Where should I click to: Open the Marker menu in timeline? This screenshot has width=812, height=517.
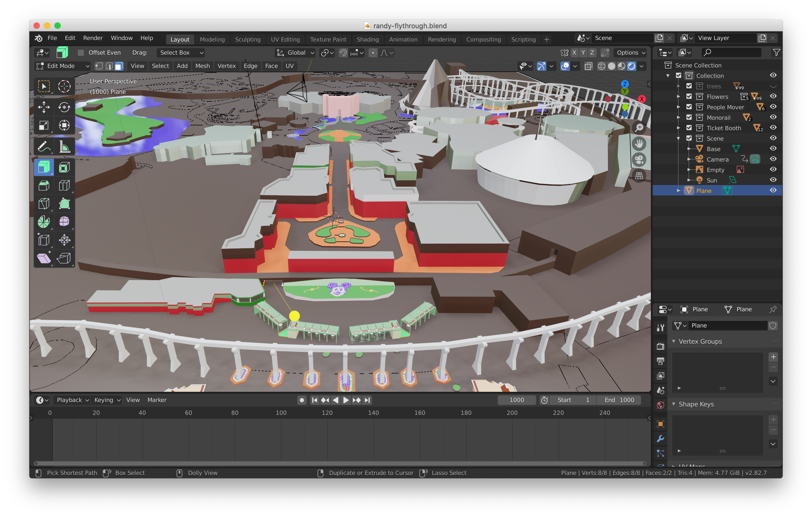157,400
